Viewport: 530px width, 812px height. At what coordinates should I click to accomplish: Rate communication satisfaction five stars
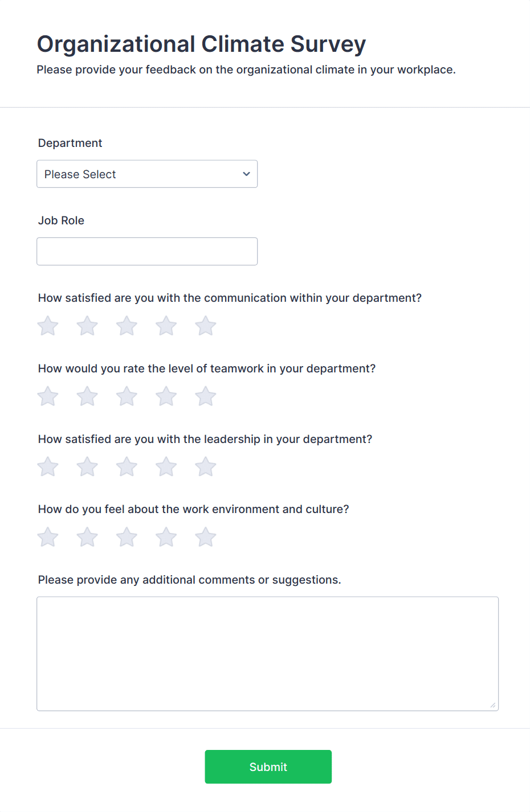coord(205,326)
